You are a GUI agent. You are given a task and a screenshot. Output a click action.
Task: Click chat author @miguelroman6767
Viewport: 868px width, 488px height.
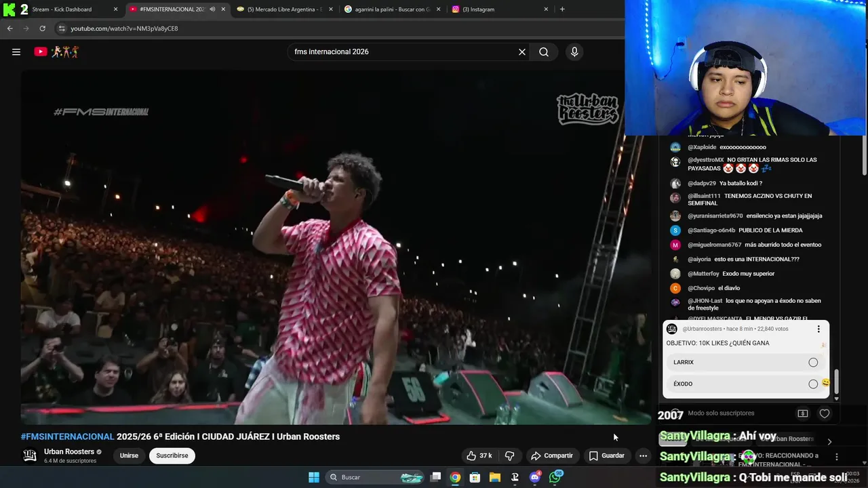(714, 245)
